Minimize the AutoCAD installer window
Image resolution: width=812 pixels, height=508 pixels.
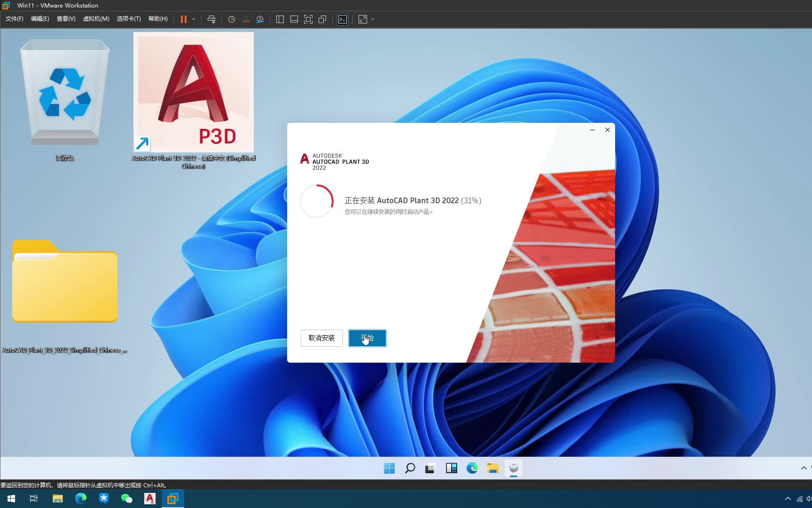point(593,130)
